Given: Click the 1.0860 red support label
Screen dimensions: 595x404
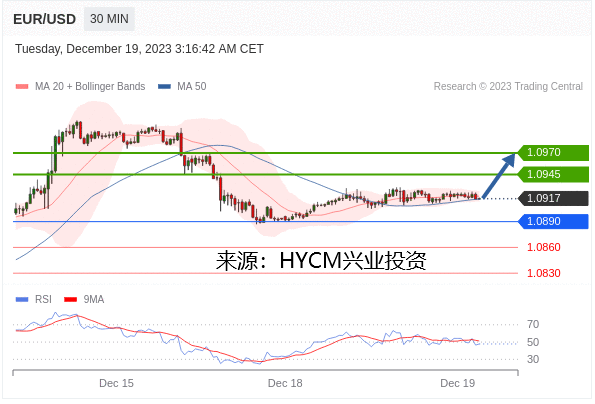Looking at the screenshot, I should tap(543, 247).
